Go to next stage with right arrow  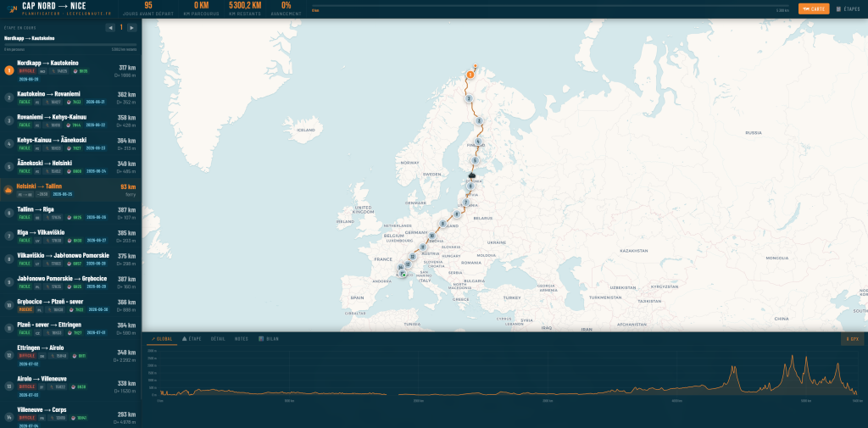pos(131,27)
